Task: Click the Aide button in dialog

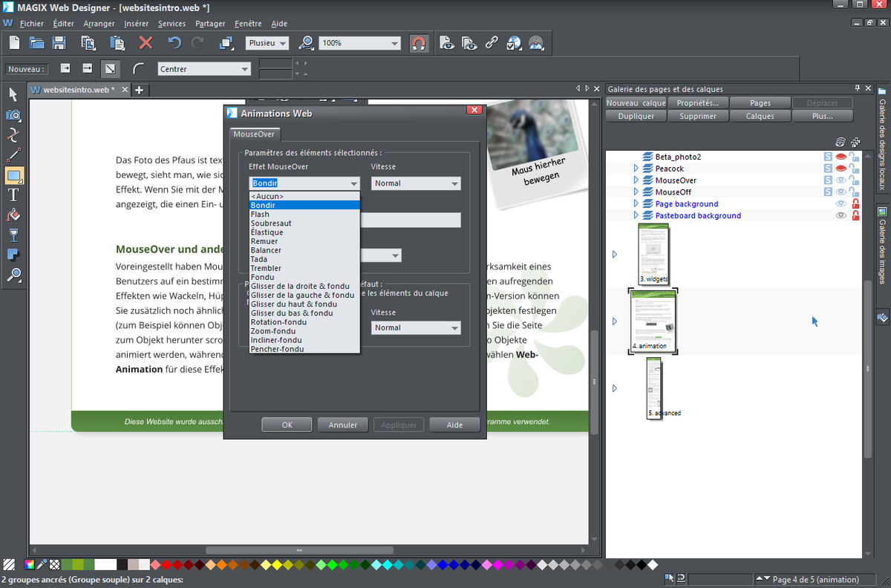Action: tap(454, 425)
